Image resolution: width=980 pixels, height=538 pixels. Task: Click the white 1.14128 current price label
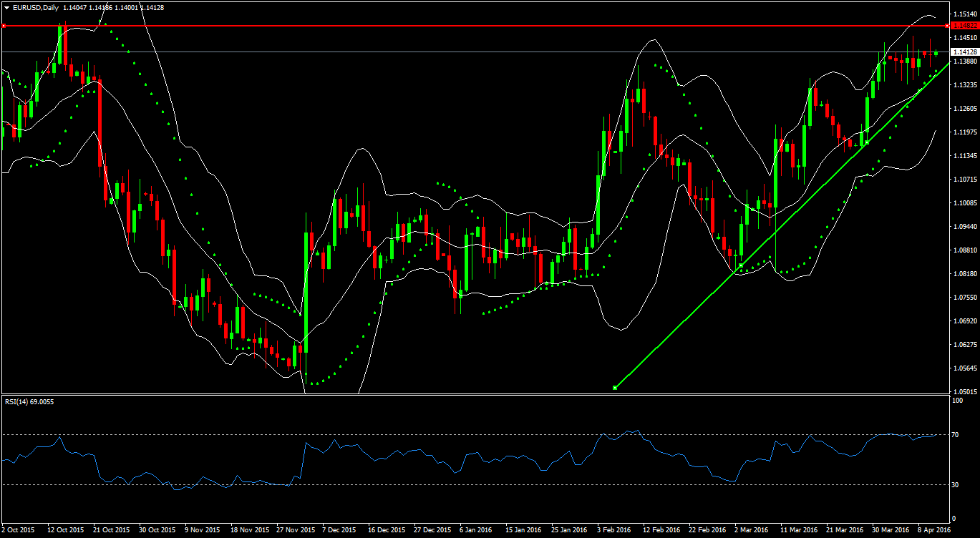(964, 52)
